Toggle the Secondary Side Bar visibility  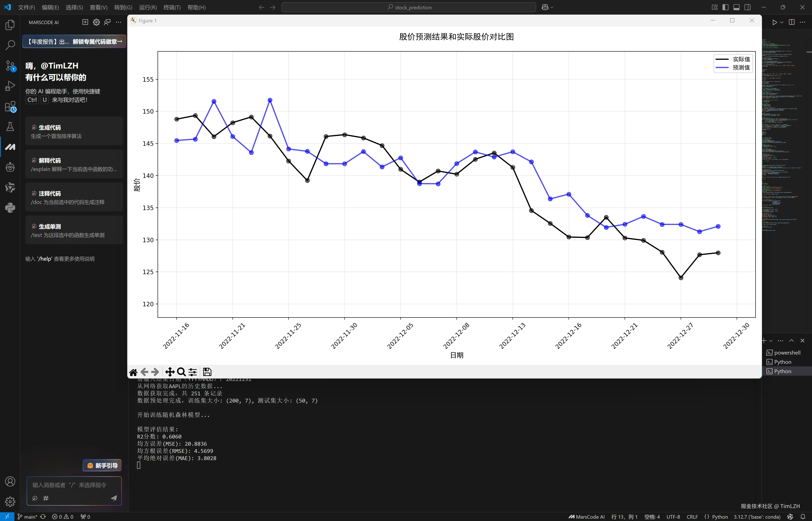[747, 7]
